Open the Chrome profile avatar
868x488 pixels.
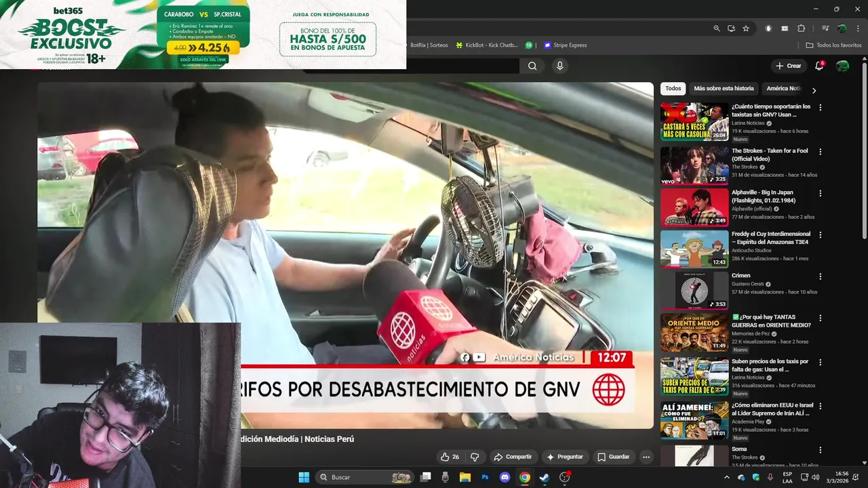coord(842,28)
